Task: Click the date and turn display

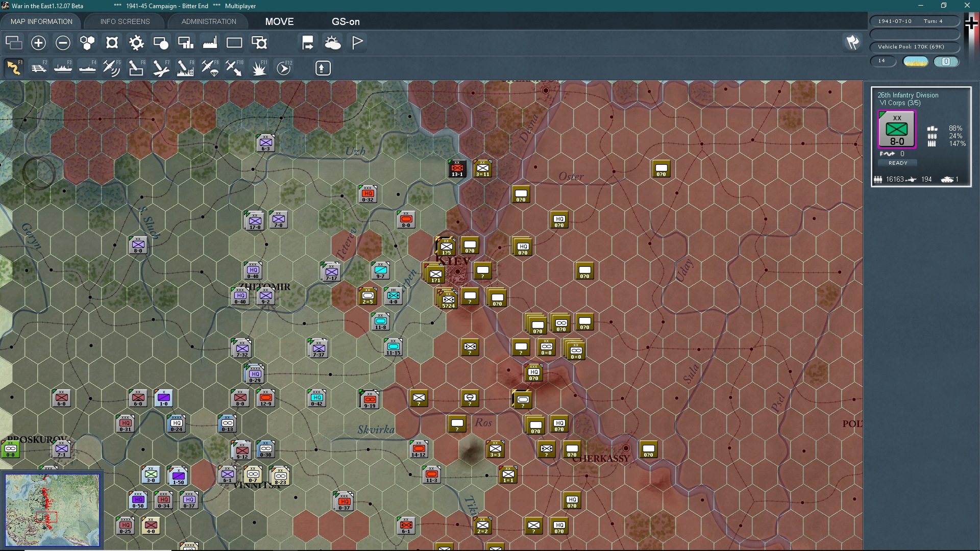Action: coord(915,21)
